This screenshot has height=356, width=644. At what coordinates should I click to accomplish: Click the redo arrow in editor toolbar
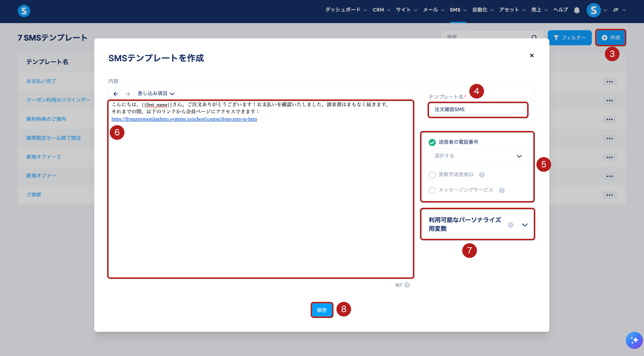tap(128, 94)
